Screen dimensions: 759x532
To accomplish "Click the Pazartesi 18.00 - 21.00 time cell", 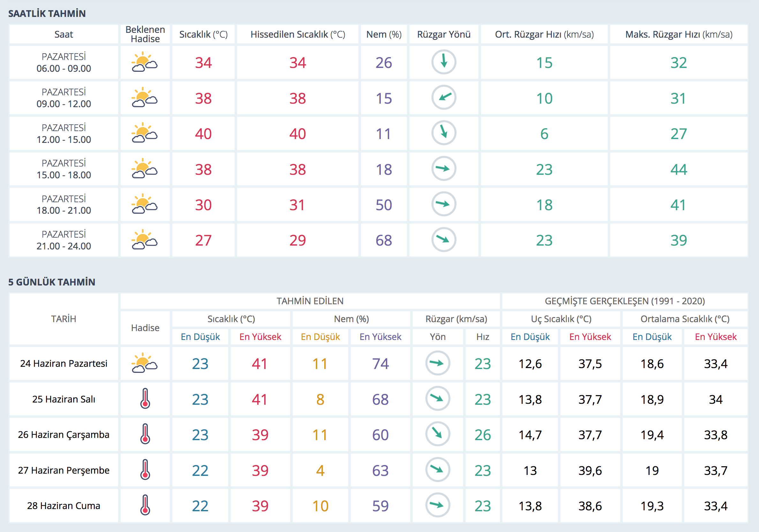I will [x=64, y=204].
